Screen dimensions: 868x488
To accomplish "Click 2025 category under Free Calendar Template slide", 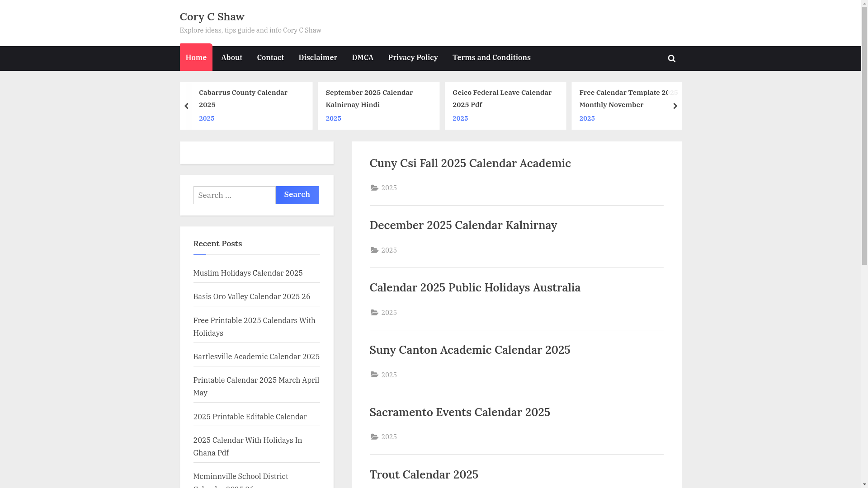I will 587,118.
